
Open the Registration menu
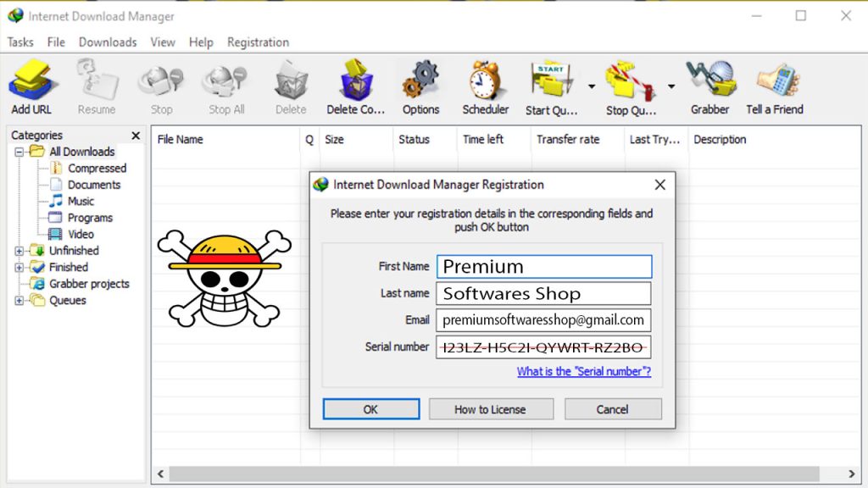pyautogui.click(x=258, y=42)
